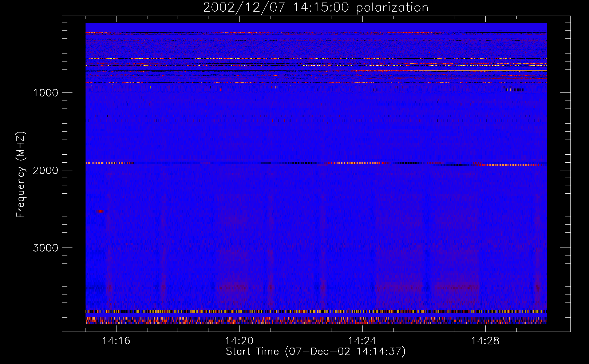Click the 1000 frequency tick label
Viewport: 589px width, 364px height.
coord(46,93)
